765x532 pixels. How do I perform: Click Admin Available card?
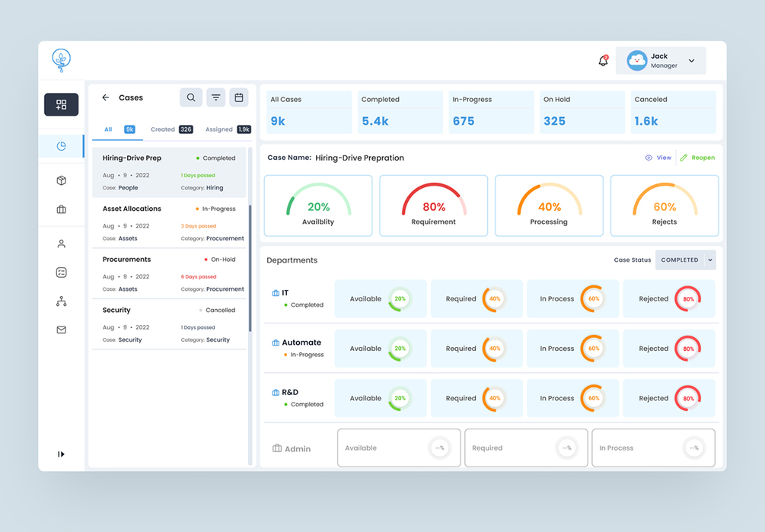399,448
